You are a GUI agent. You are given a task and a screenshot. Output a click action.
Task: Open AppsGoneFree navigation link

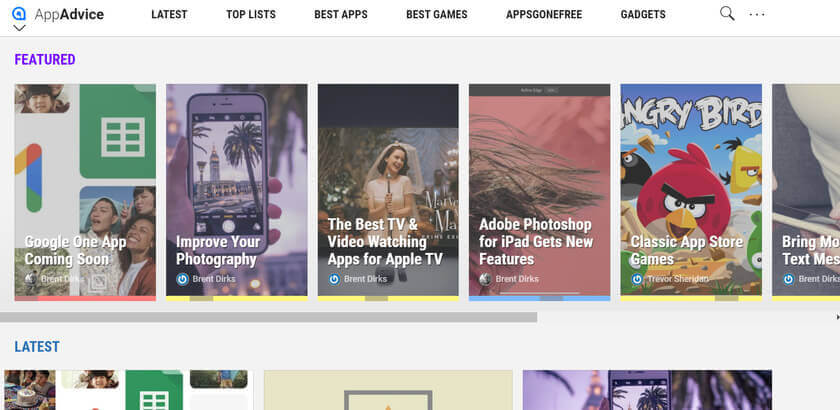click(544, 14)
